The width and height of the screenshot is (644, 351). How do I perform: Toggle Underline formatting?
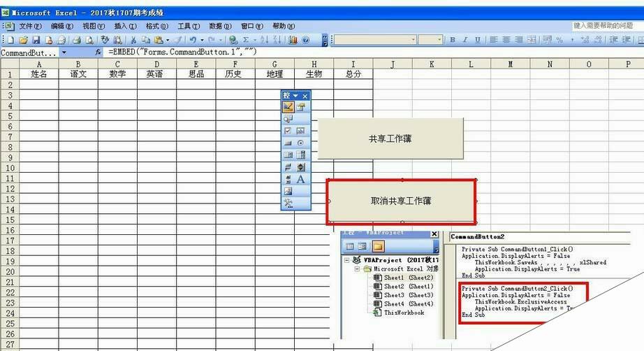click(478, 40)
